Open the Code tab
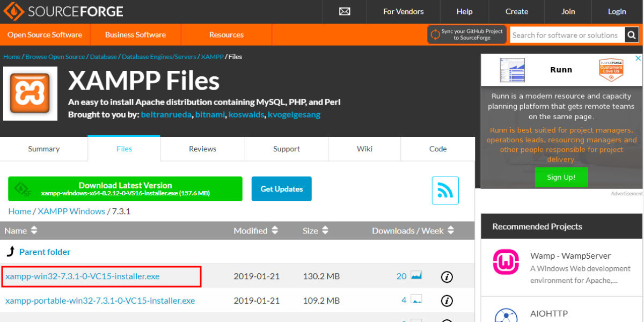The height and width of the screenshot is (322, 644). pos(438,149)
